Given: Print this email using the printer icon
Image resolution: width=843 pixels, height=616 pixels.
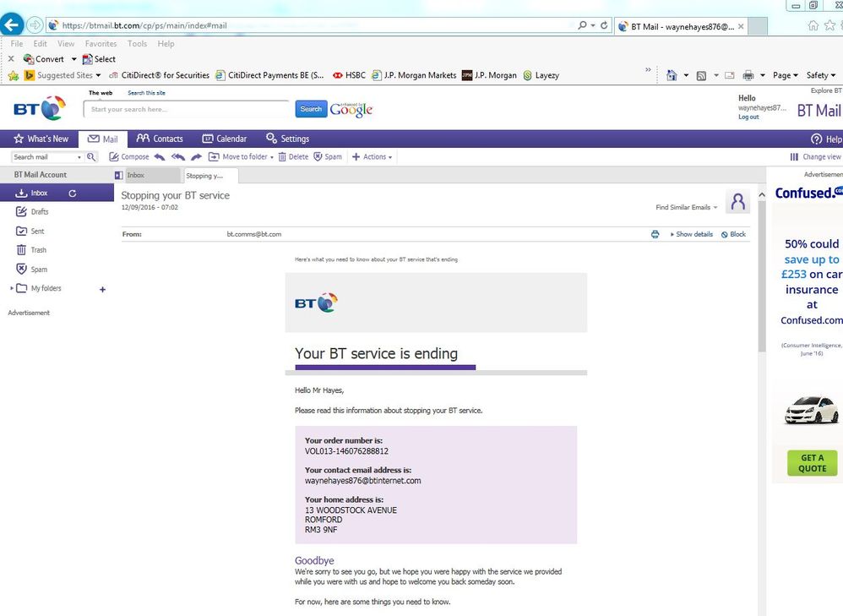Looking at the screenshot, I should [655, 234].
